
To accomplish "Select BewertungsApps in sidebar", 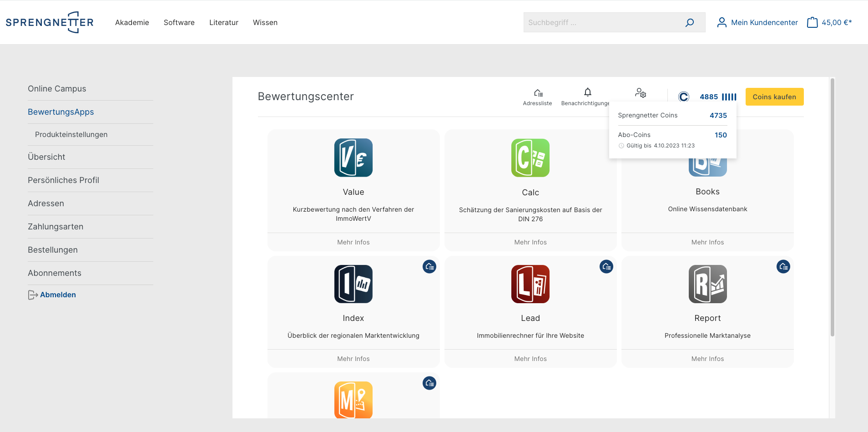I will pyautogui.click(x=61, y=112).
